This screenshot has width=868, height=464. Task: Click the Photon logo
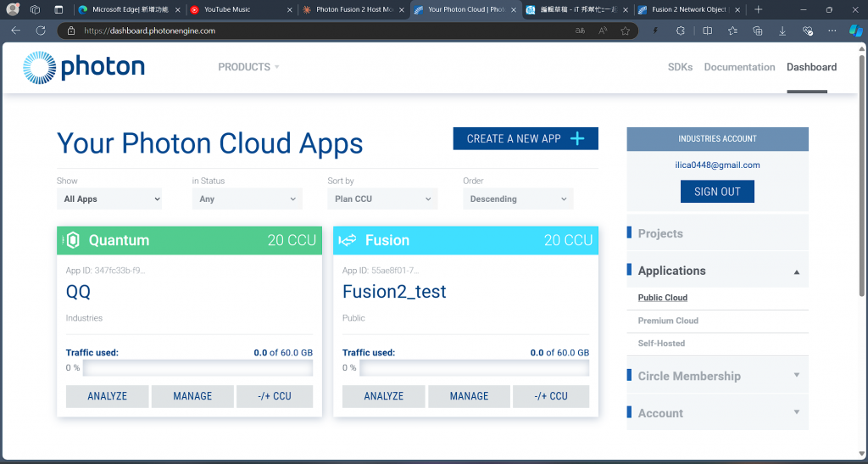tap(84, 68)
